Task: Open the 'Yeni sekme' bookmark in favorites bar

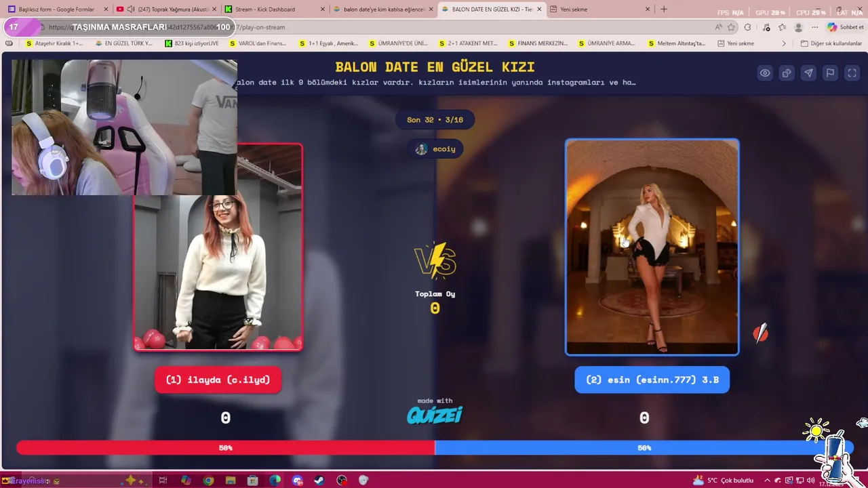Action: (735, 43)
